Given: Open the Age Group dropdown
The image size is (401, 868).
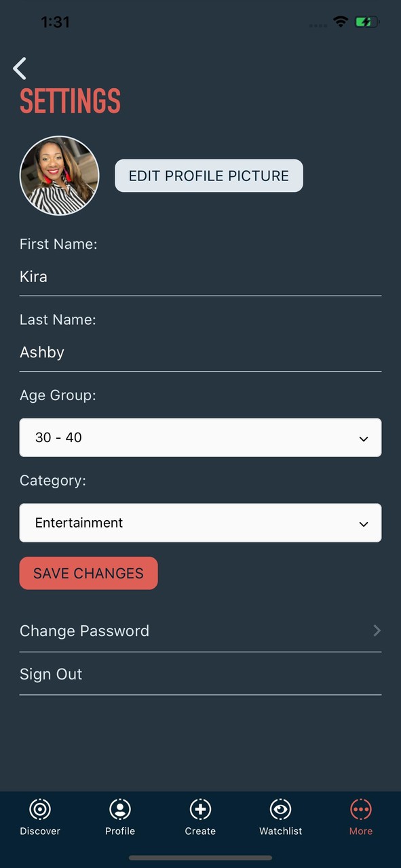Looking at the screenshot, I should pos(200,437).
